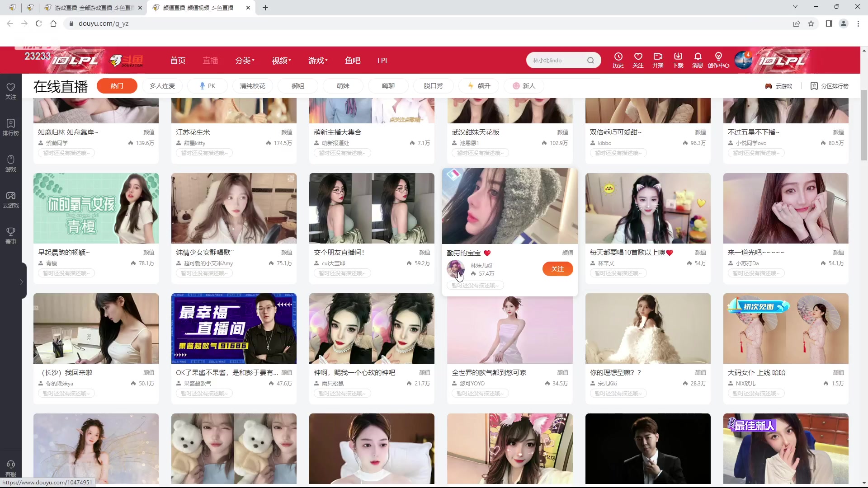Follow 林妹儿呀 with the 关注 button
Image resolution: width=868 pixels, height=488 pixels.
click(x=558, y=268)
